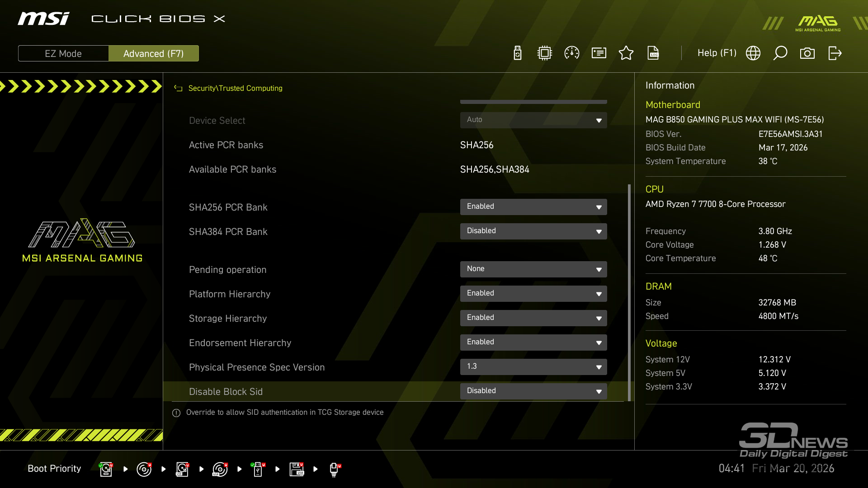Viewport: 868px width, 488px height.
Task: Switch to EZ Mode tab
Action: [63, 53]
